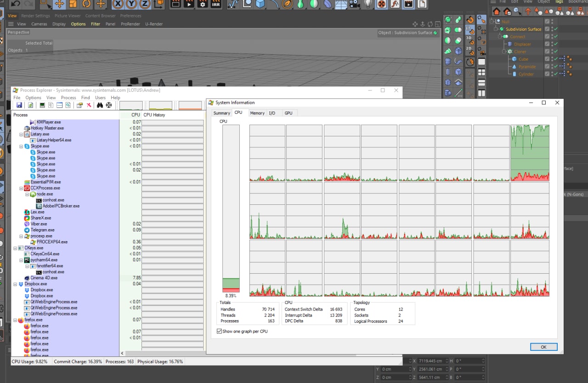Choose the single-view layout icon
The image size is (588, 383).
click(x=481, y=62)
